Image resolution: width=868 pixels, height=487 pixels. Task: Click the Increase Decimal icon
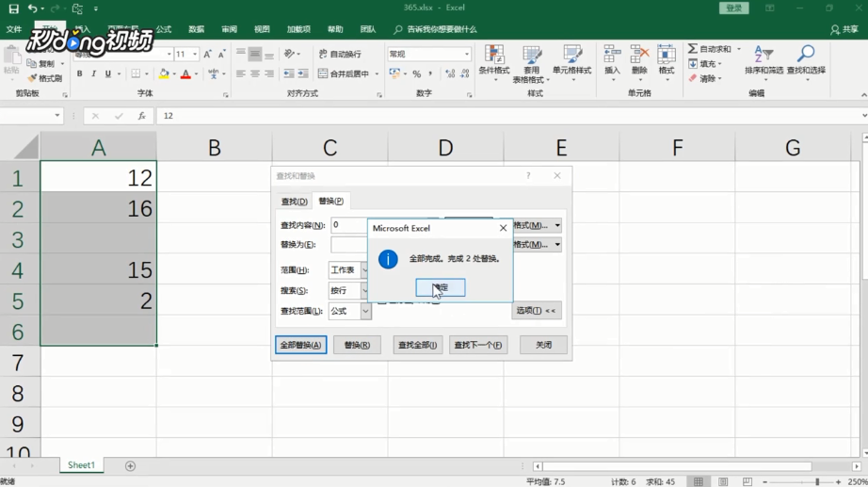(x=450, y=73)
